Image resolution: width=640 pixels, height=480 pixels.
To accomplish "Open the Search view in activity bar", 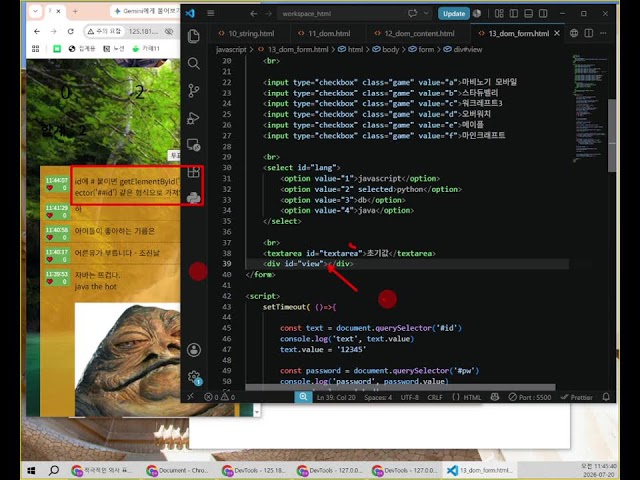I will (193, 63).
